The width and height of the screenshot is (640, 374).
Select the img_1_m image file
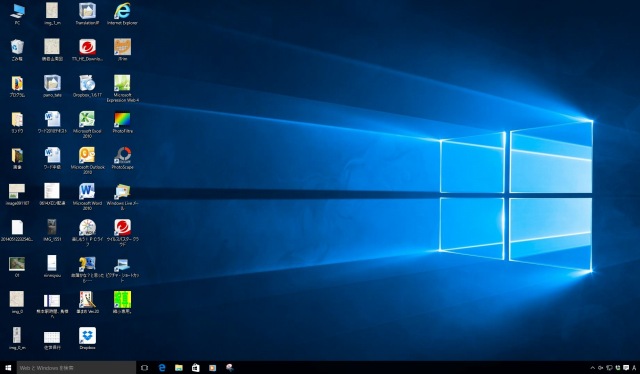pos(52,14)
